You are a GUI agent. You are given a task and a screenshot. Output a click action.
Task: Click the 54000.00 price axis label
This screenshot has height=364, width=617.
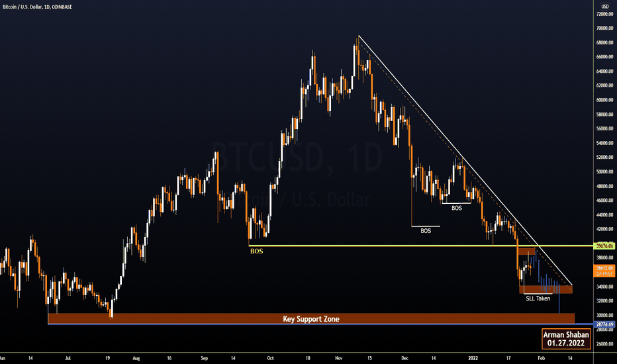pyautogui.click(x=605, y=143)
